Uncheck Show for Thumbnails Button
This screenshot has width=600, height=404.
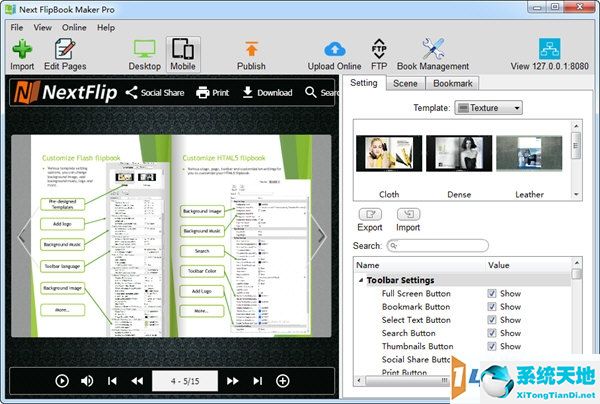(492, 346)
